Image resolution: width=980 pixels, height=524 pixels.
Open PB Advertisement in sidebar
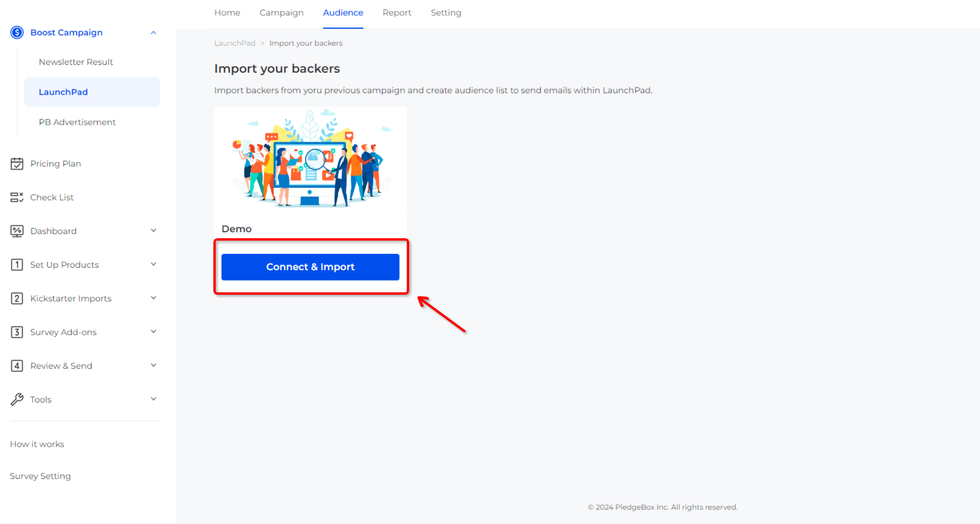click(x=77, y=122)
